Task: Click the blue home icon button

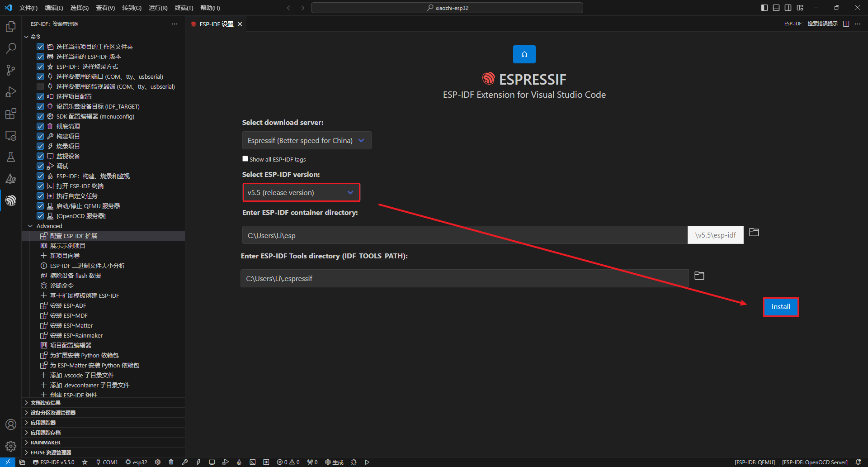Action: (x=524, y=54)
